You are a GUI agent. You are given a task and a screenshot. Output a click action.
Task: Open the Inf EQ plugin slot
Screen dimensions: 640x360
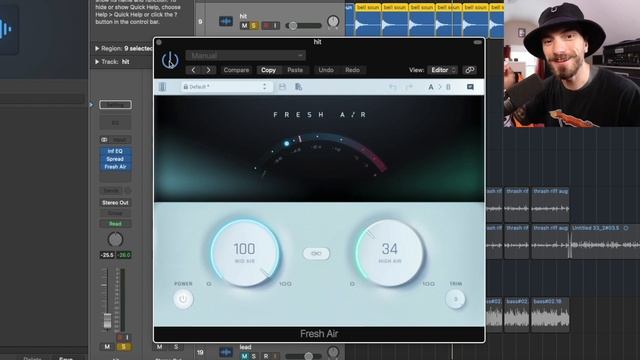coord(115,151)
